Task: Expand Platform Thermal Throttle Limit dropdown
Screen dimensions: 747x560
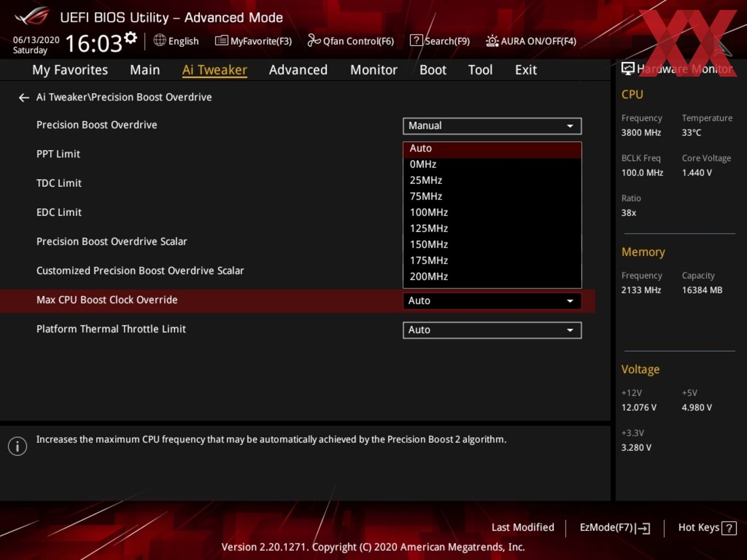Action: pyautogui.click(x=492, y=330)
